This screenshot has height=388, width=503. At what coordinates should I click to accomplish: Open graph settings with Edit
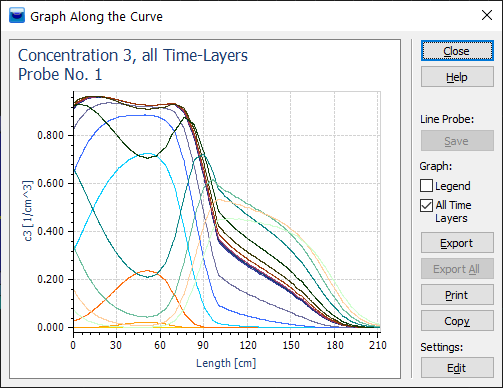coord(457,368)
